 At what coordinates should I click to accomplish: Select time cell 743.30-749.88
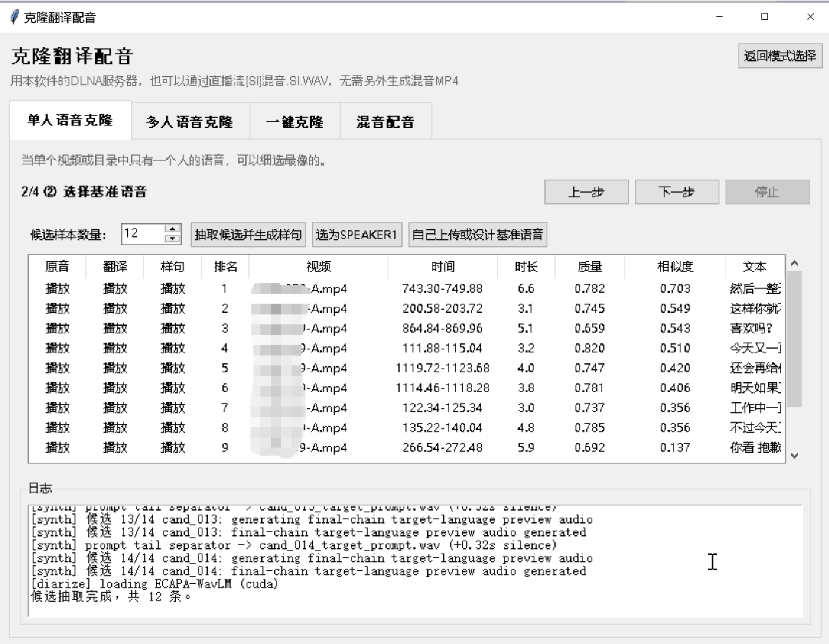point(442,289)
